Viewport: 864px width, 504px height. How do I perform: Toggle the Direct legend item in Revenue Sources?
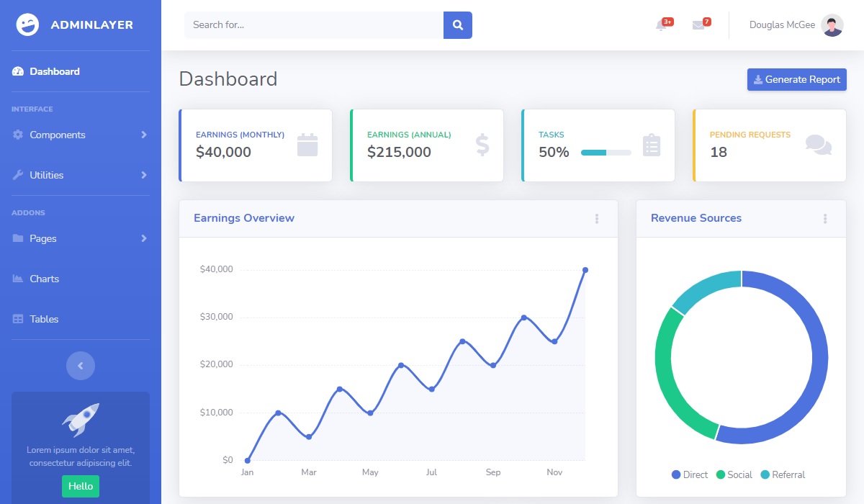point(690,474)
